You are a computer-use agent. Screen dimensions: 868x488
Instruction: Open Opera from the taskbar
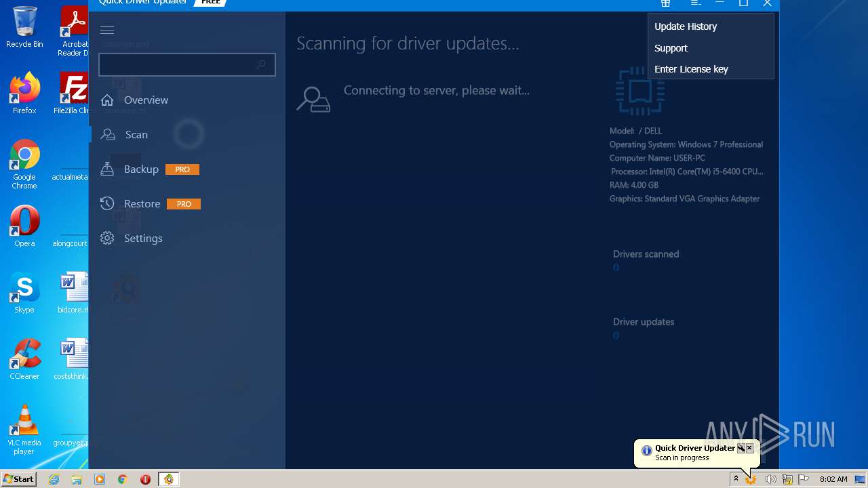[145, 479]
